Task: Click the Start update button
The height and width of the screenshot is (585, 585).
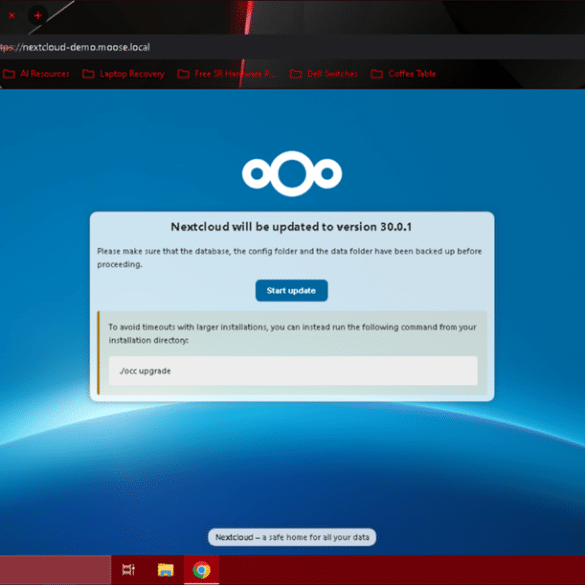Action: (x=291, y=290)
